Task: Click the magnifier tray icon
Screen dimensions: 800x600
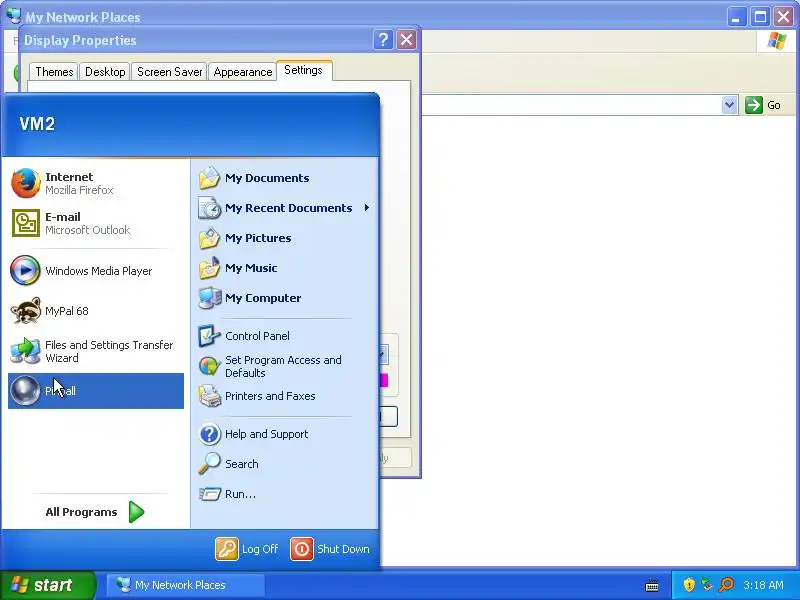Action: point(726,585)
